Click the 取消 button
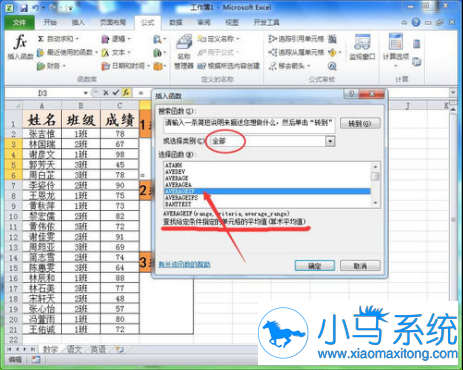The width and height of the screenshot is (463, 370). click(360, 266)
